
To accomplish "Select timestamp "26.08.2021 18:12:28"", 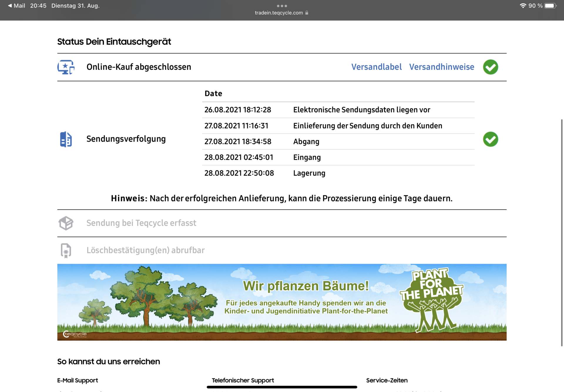I will 238,110.
